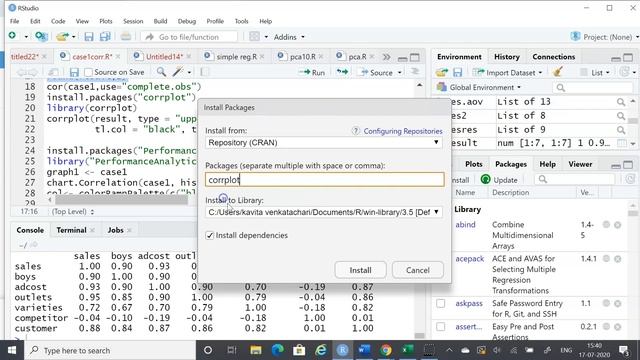Click the Windows taskbar search box
The image size is (640, 360).
109,350
